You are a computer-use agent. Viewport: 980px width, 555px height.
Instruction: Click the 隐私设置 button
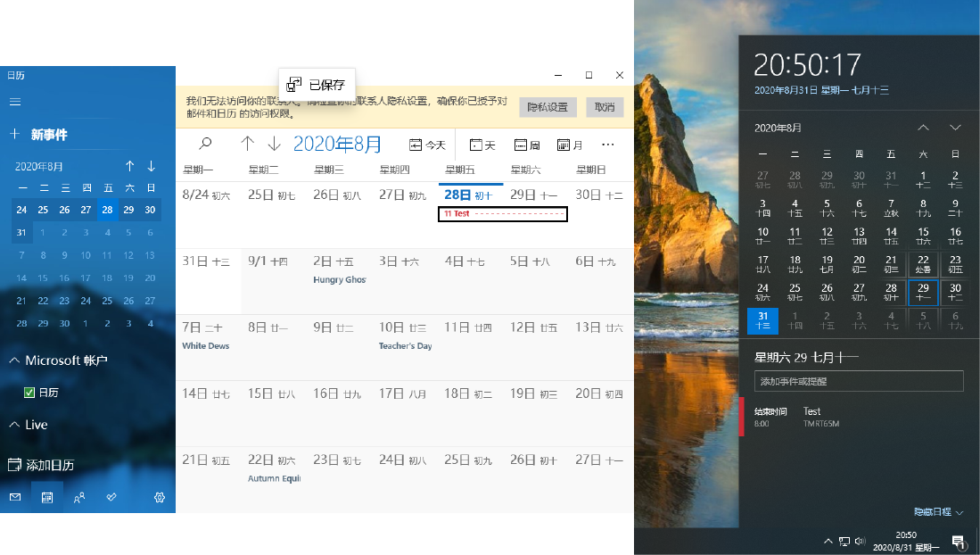pos(548,107)
